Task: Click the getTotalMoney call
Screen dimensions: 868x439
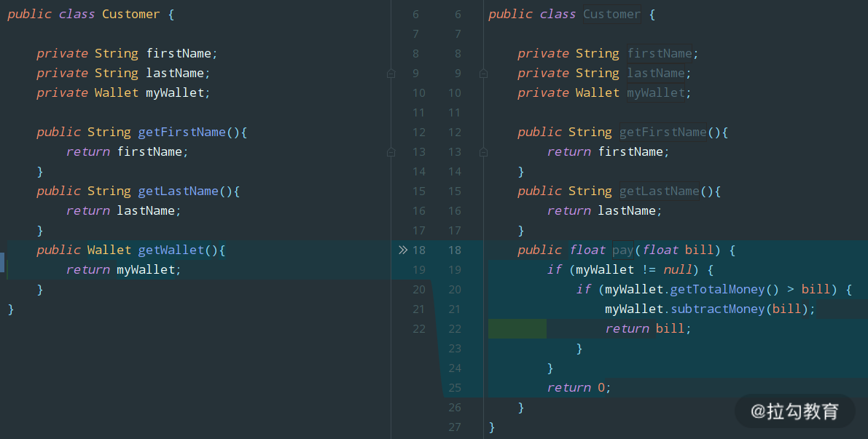Action: point(717,289)
